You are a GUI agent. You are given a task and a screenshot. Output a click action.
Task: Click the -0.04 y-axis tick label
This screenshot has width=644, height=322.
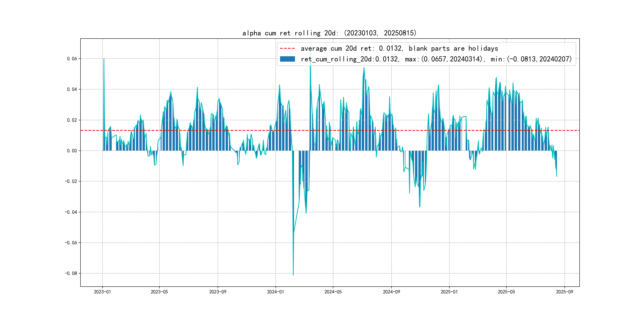[71, 212]
